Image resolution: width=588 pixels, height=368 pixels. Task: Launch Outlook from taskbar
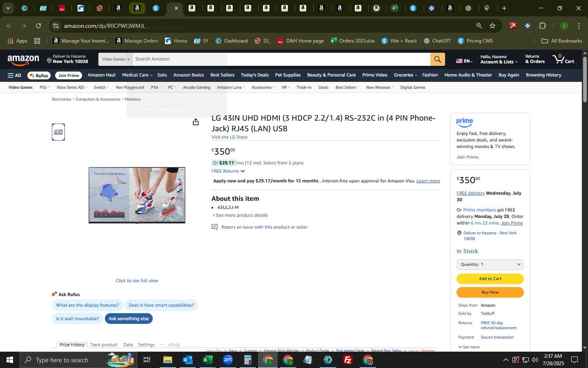[187, 360]
